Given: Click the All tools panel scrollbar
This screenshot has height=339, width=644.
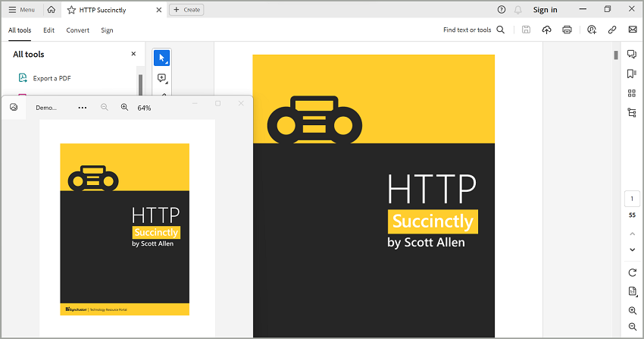Looking at the screenshot, I should [x=140, y=84].
